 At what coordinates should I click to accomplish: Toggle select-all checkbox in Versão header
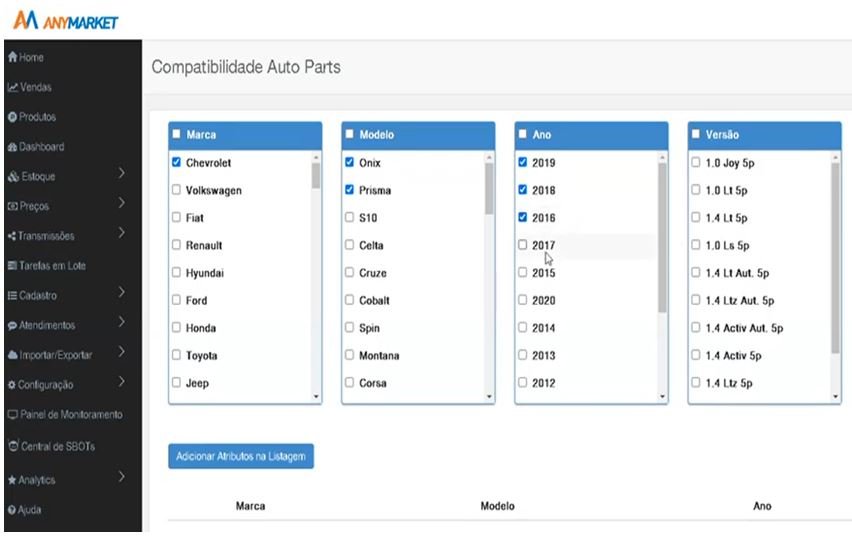pos(695,134)
